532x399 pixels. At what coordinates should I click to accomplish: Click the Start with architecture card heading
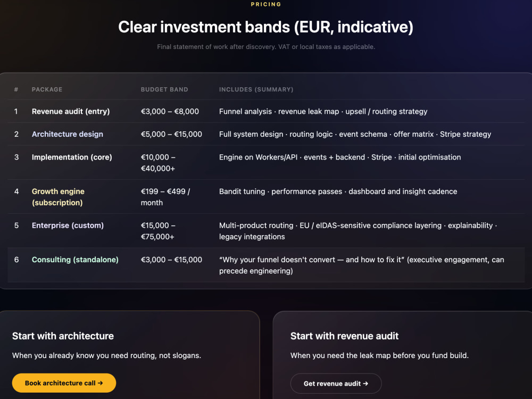(63, 336)
